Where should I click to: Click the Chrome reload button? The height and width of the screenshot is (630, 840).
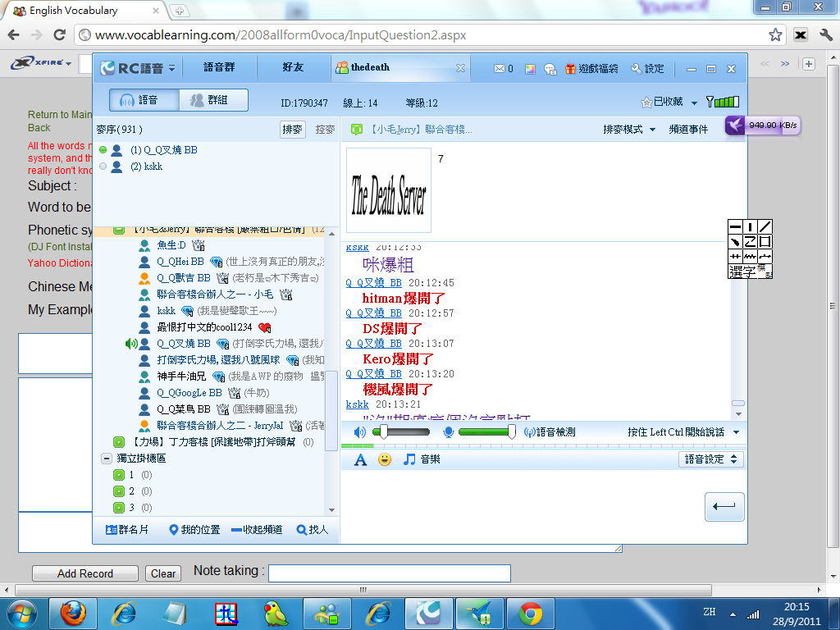coord(59,34)
